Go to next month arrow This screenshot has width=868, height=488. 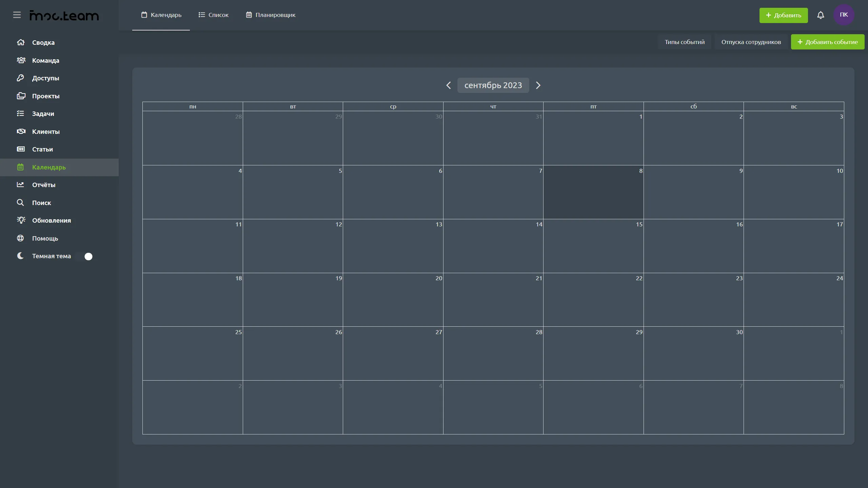click(x=538, y=85)
